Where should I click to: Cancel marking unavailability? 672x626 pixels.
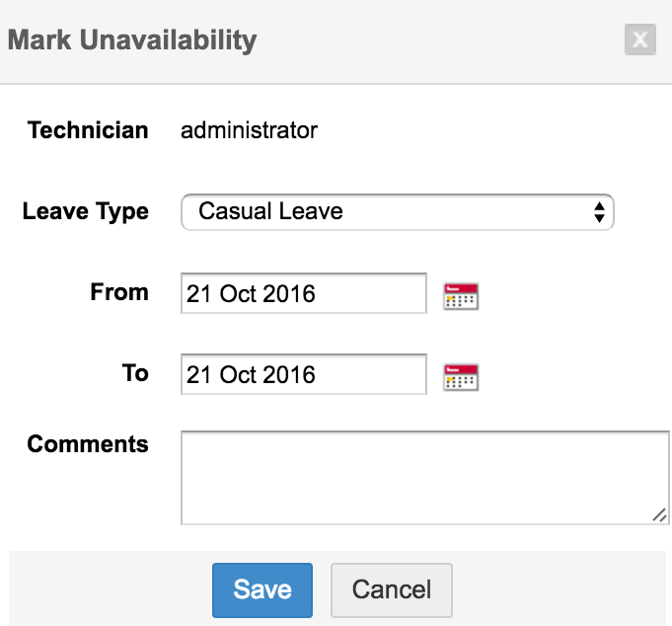click(x=391, y=589)
